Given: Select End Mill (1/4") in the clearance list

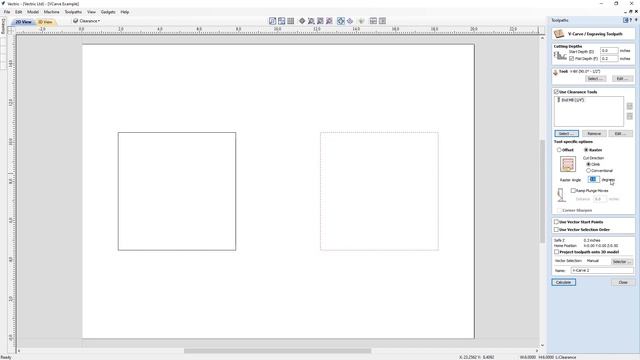Looking at the screenshot, I should (x=571, y=100).
